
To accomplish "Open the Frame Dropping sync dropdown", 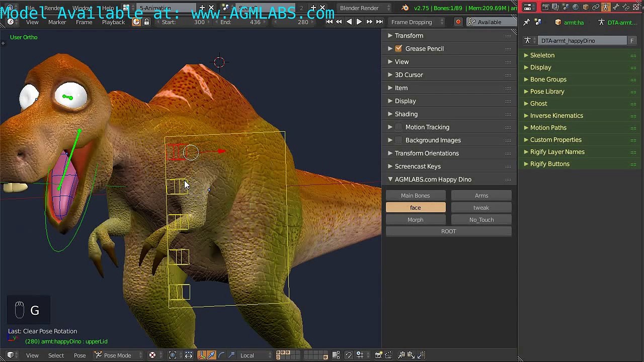I will (417, 22).
